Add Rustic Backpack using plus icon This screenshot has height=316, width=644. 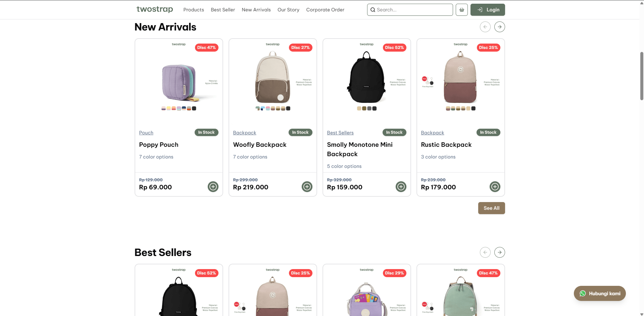495,187
